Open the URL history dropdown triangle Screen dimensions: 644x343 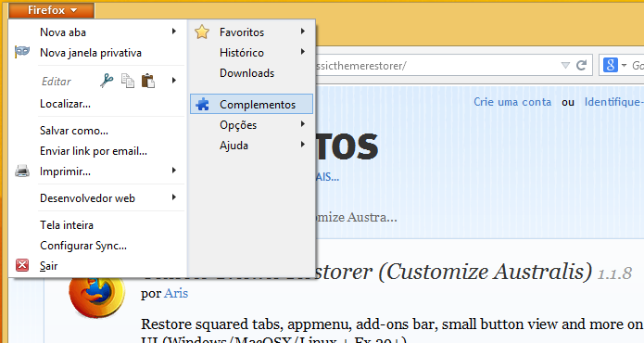565,65
